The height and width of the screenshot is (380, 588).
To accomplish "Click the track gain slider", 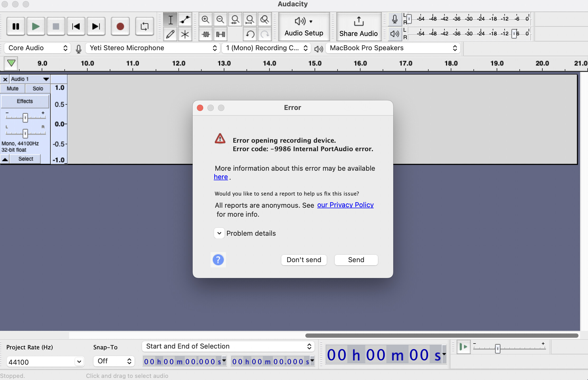I will tap(25, 118).
